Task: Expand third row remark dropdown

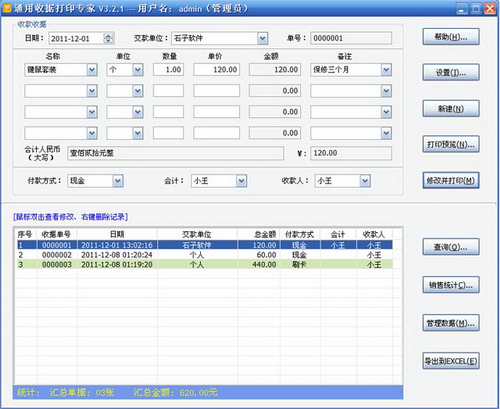Action: (x=386, y=112)
